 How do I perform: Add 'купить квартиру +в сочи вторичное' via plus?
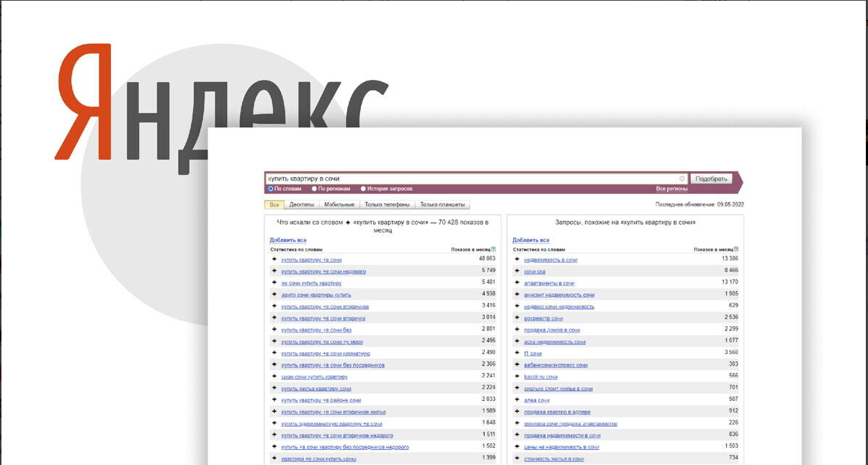click(x=274, y=306)
